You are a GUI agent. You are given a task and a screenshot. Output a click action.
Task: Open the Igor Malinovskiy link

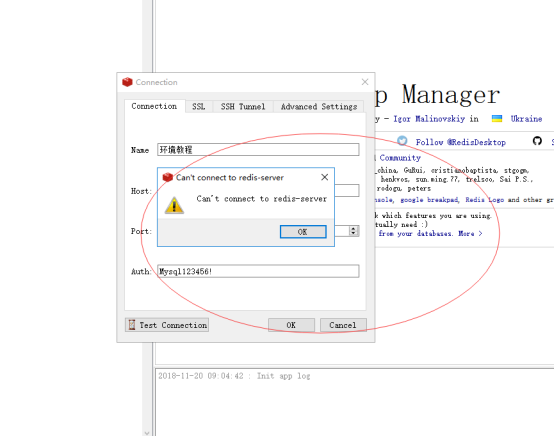pyautogui.click(x=429, y=119)
